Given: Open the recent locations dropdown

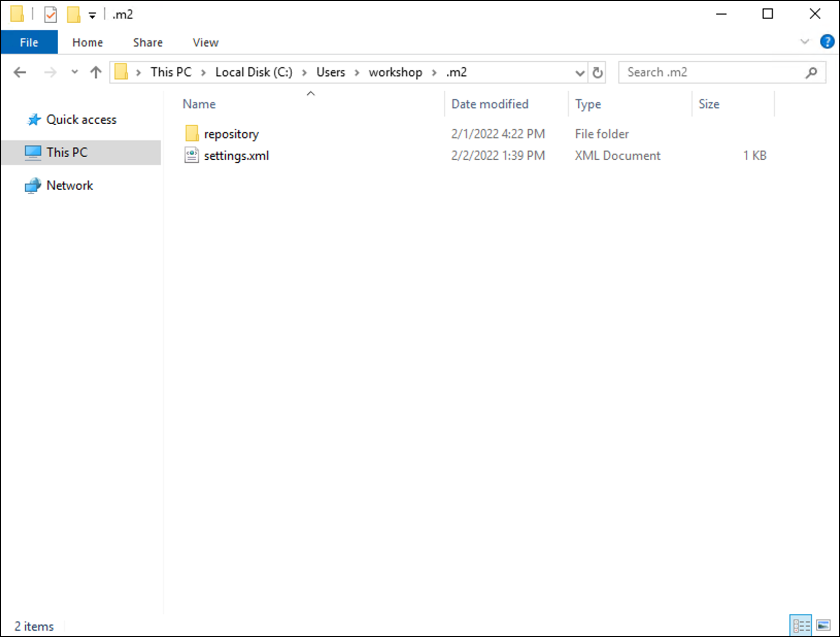Looking at the screenshot, I should pyautogui.click(x=75, y=73).
